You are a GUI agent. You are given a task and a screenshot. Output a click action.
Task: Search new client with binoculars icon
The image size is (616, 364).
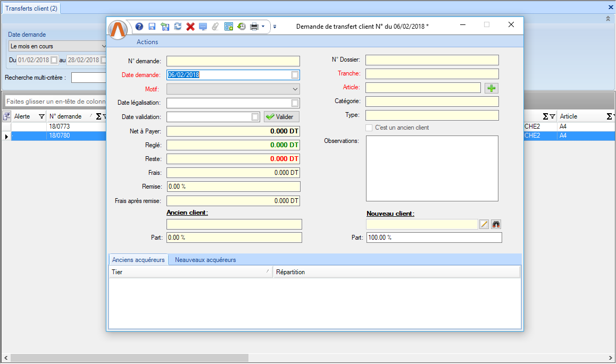(496, 224)
